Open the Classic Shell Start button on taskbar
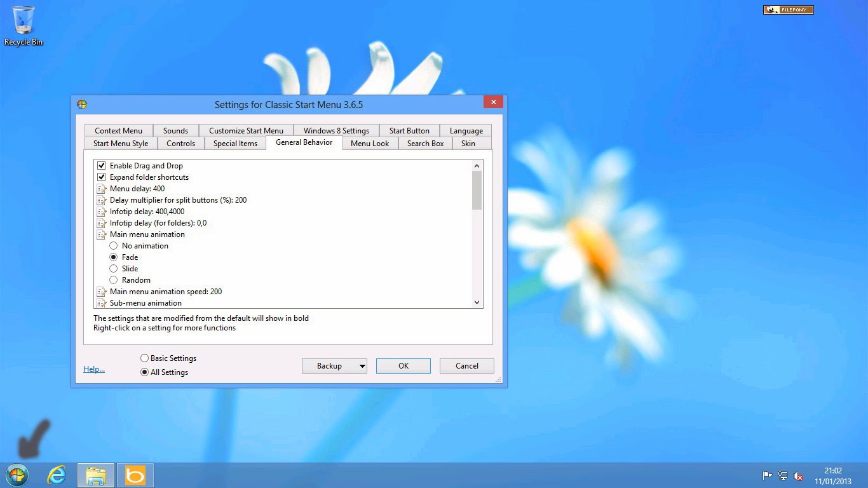Screen dimensions: 868x488 [x=17, y=475]
